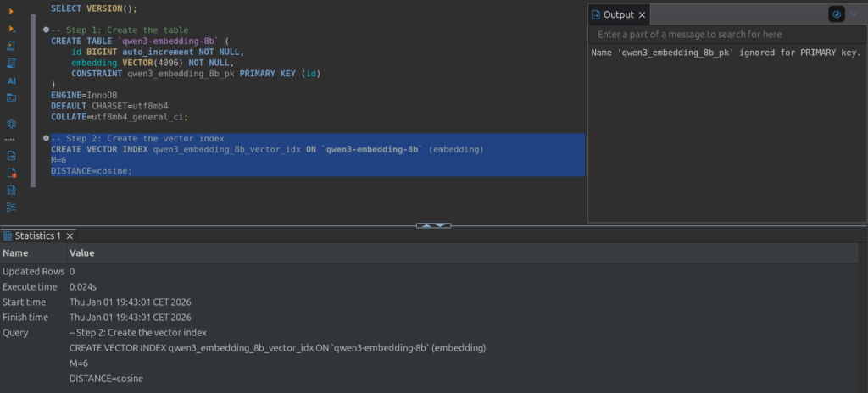
Task: Expand the sidebar's more-tools ellipsis
Action: (x=11, y=139)
